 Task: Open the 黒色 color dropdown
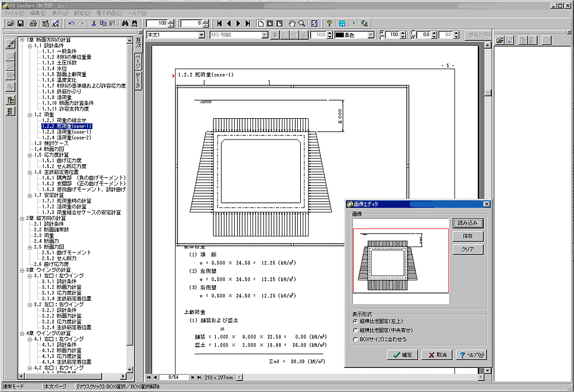click(x=370, y=35)
